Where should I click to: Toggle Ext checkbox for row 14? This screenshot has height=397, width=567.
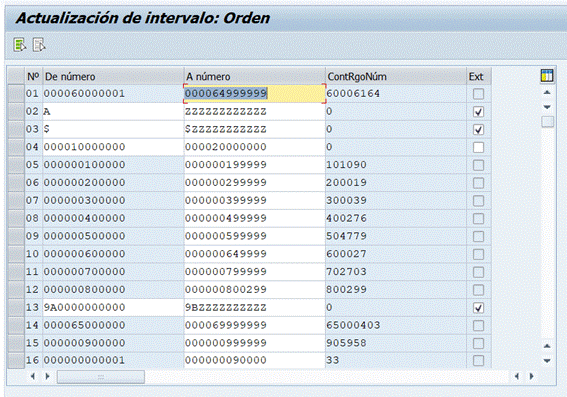(478, 325)
